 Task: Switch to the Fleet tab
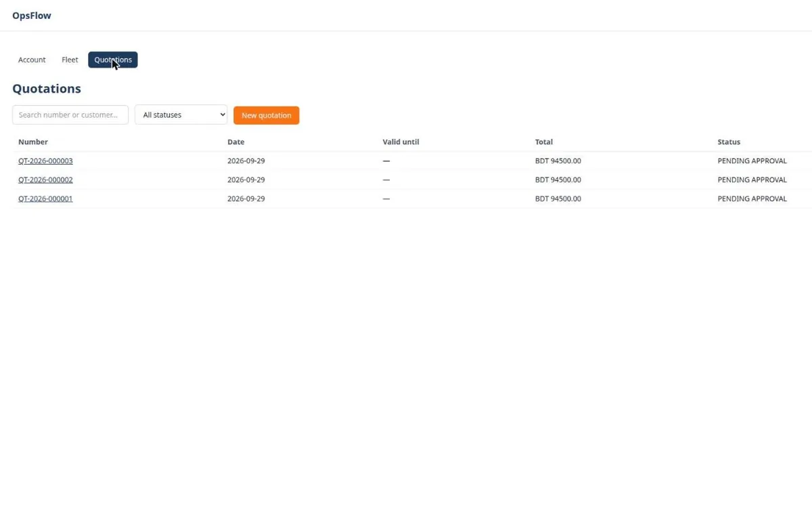click(70, 60)
